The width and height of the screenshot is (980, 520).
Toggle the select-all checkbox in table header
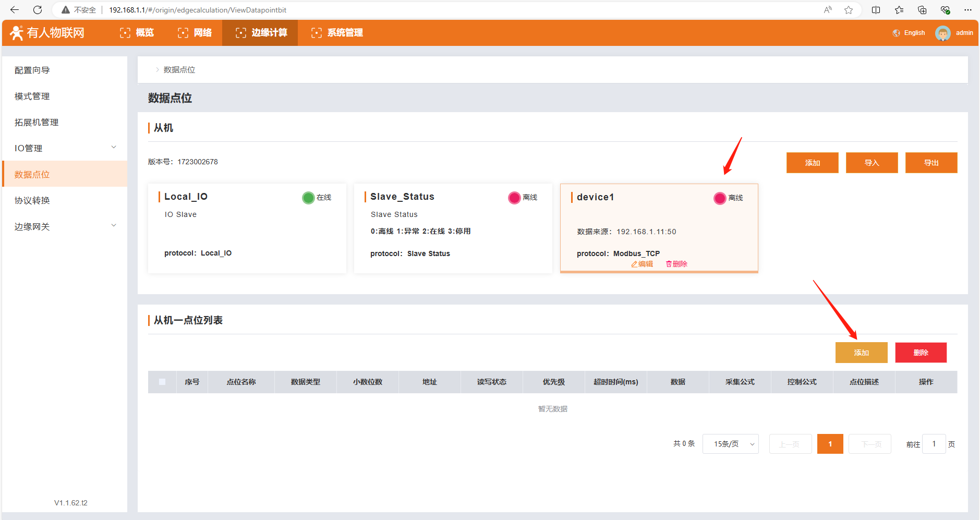(162, 382)
